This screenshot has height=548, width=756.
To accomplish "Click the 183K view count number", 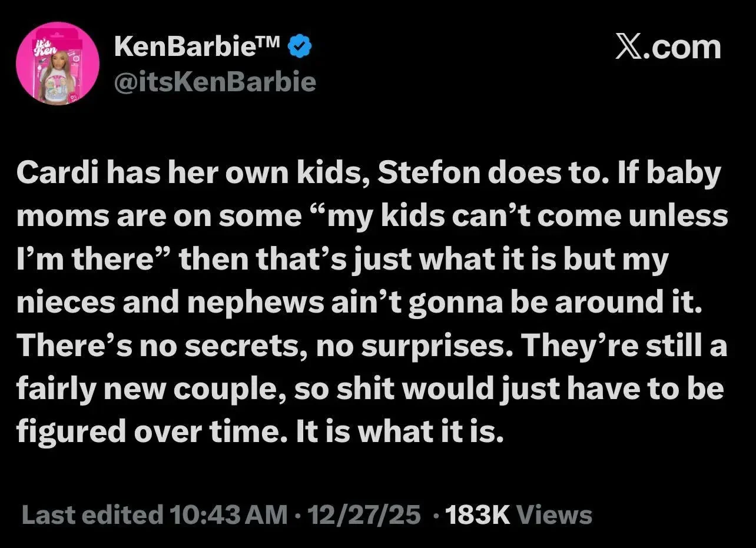I will tap(478, 515).
